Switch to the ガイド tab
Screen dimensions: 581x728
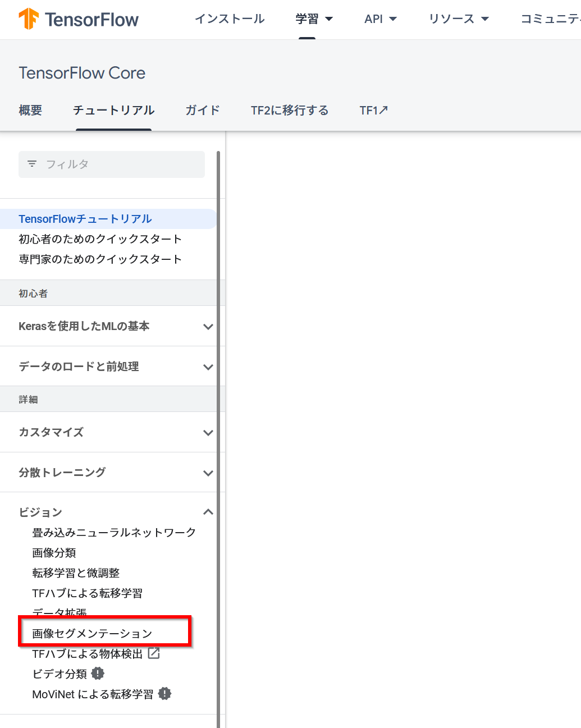click(203, 111)
